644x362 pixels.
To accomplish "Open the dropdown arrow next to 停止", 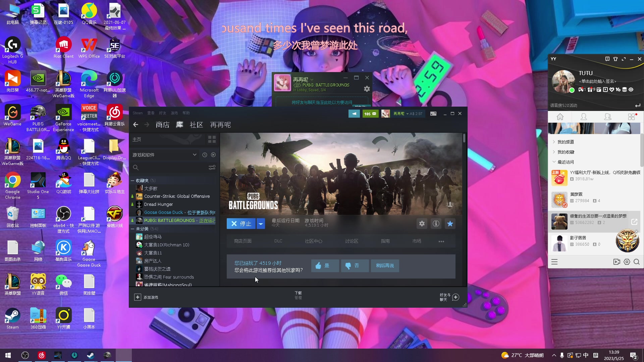I will (x=261, y=224).
